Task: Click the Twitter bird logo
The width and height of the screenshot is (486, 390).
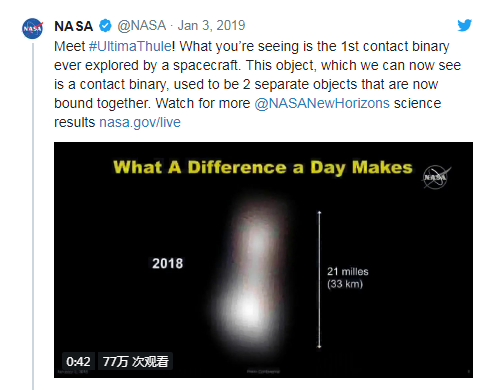Action: pyautogui.click(x=464, y=25)
